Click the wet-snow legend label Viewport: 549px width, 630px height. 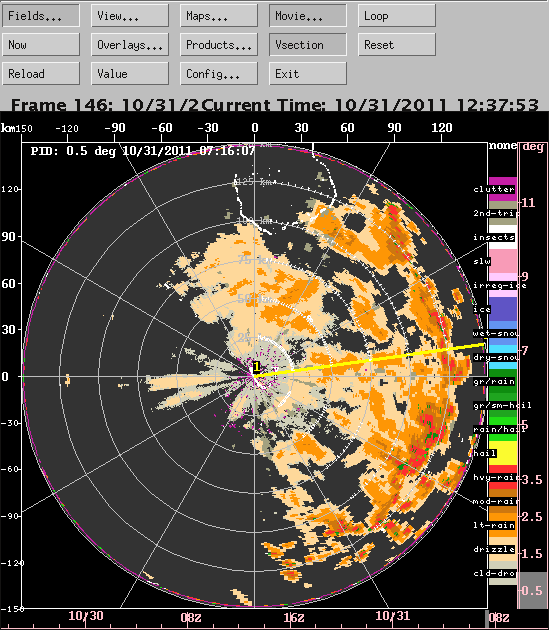coord(496,333)
